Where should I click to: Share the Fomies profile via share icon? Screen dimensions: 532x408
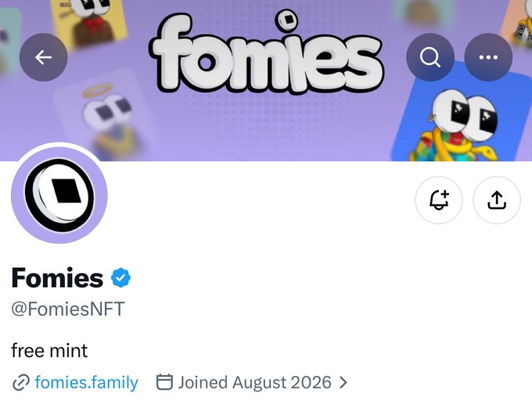point(497,200)
